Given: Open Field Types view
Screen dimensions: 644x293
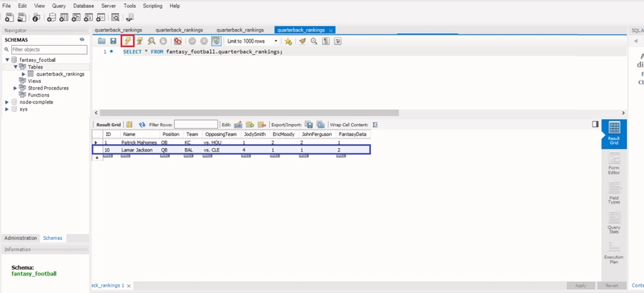Looking at the screenshot, I should pos(613,192).
